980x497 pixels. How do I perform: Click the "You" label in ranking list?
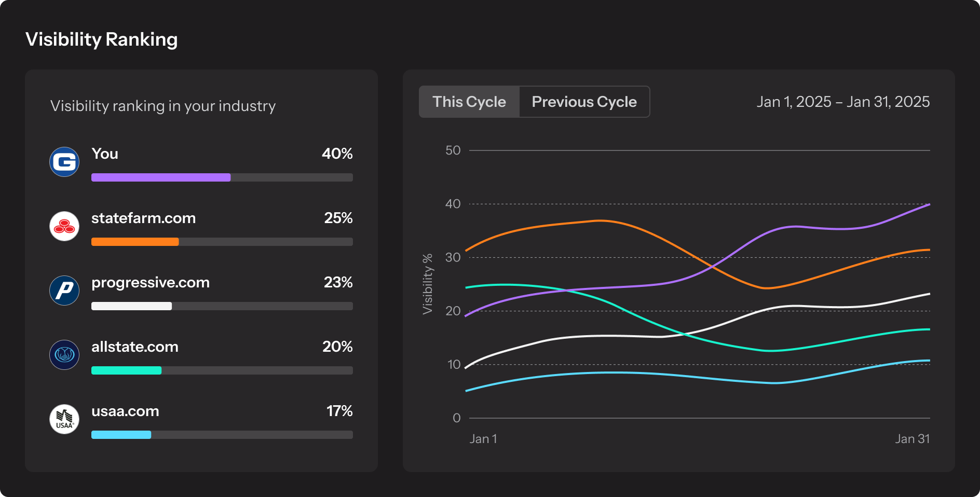click(x=105, y=154)
